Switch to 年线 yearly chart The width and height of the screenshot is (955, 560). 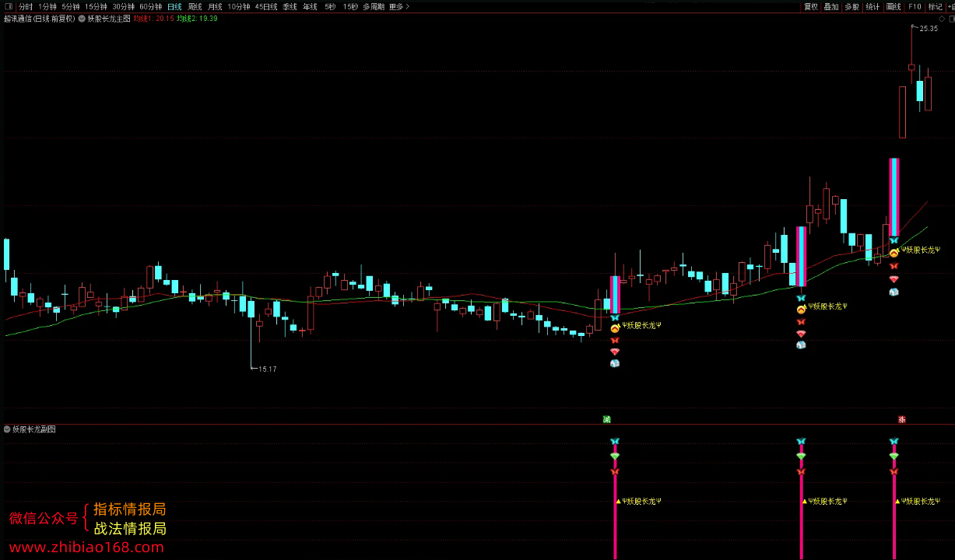(x=311, y=6)
